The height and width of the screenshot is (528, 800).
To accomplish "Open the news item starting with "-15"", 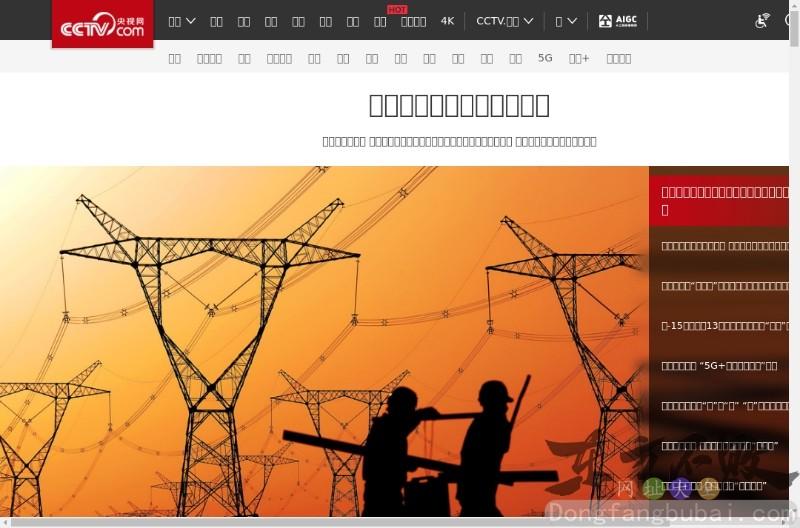I will tap(724, 326).
